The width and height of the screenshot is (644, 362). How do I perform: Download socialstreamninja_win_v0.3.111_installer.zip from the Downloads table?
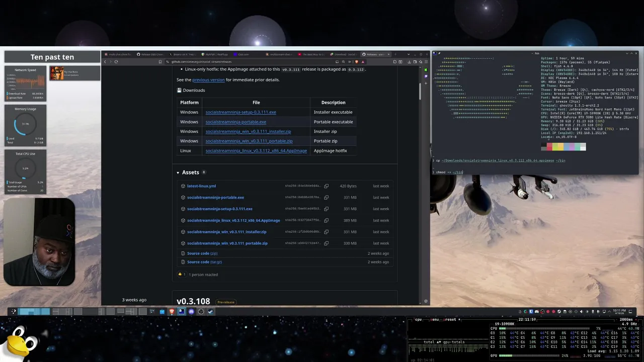pyautogui.click(x=248, y=131)
